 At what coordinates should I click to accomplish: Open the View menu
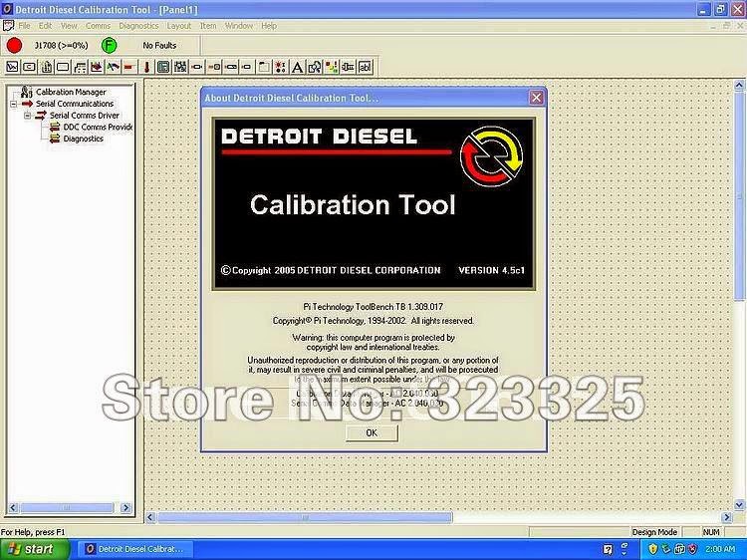[69, 26]
